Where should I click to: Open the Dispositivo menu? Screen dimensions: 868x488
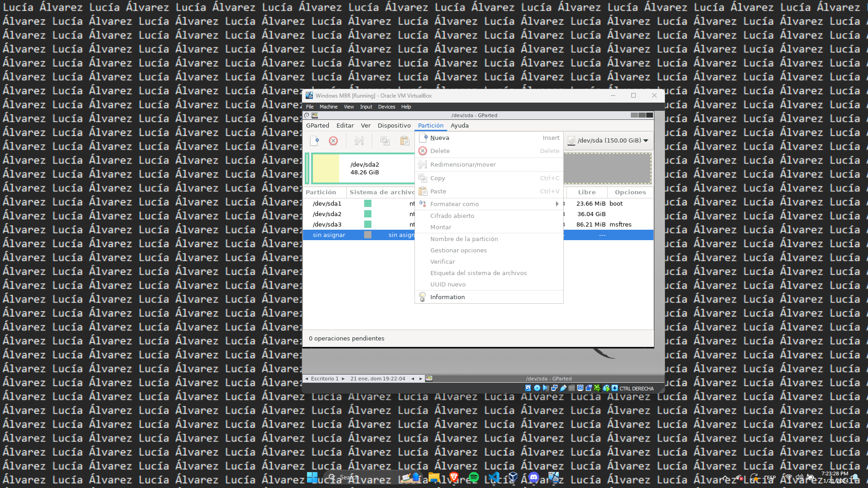click(x=394, y=126)
